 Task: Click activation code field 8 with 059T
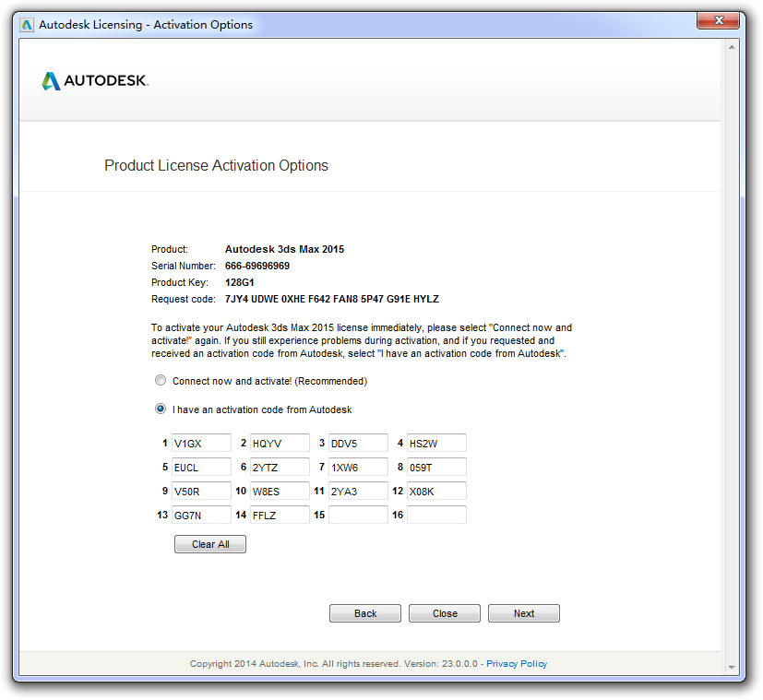pos(436,467)
